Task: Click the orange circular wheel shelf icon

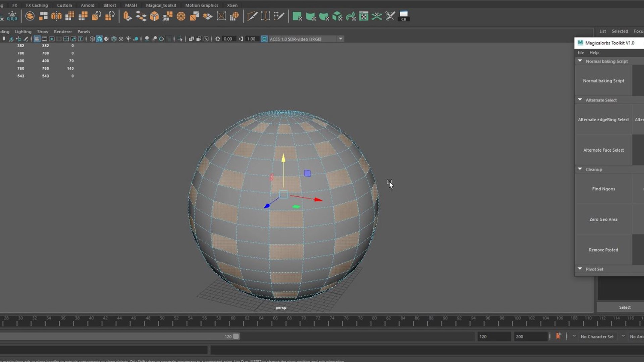Action: [x=181, y=16]
